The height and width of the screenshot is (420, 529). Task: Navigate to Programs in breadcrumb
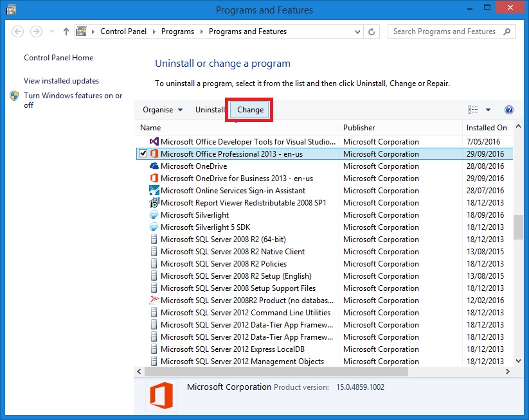177,31
